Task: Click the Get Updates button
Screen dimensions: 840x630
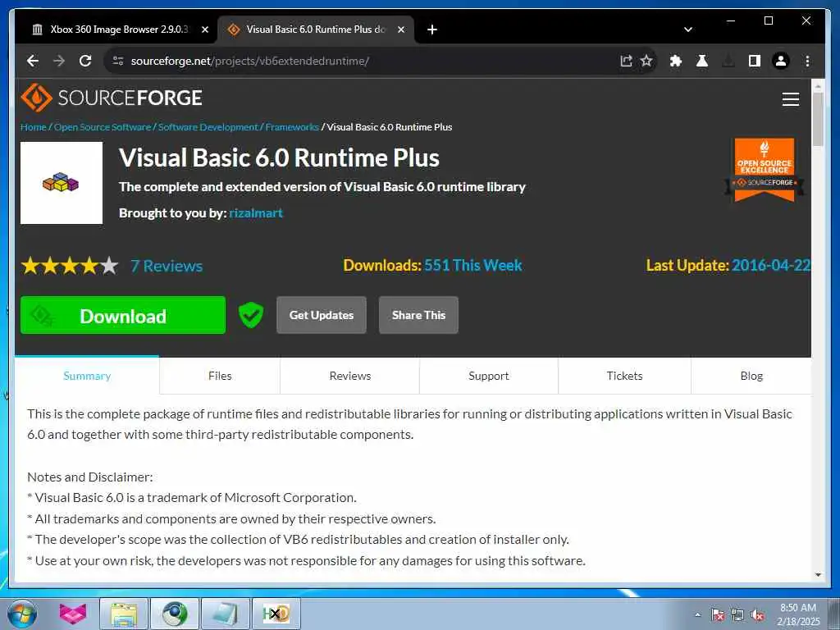Action: coord(322,315)
